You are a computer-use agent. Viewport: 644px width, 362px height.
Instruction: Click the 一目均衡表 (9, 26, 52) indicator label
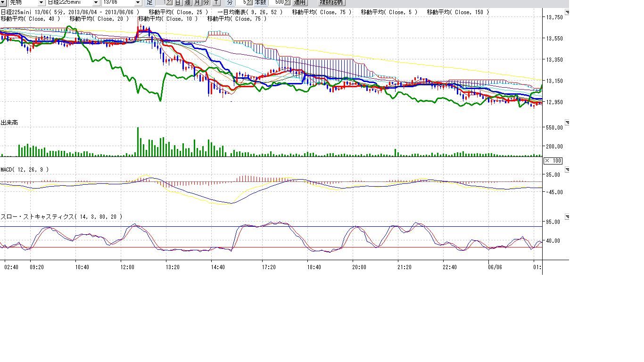click(250, 12)
